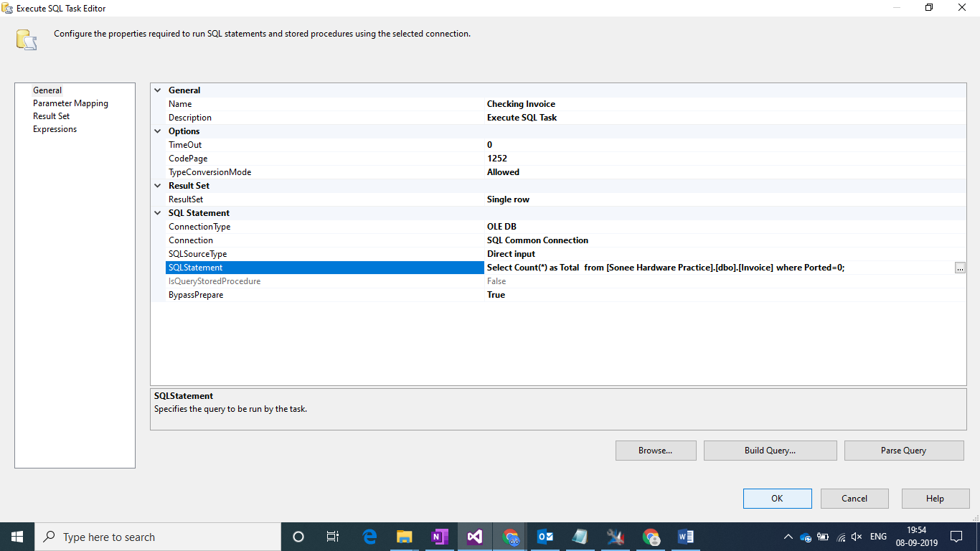The width and height of the screenshot is (980, 551).
Task: Click the taskbar search box
Action: pos(158,537)
